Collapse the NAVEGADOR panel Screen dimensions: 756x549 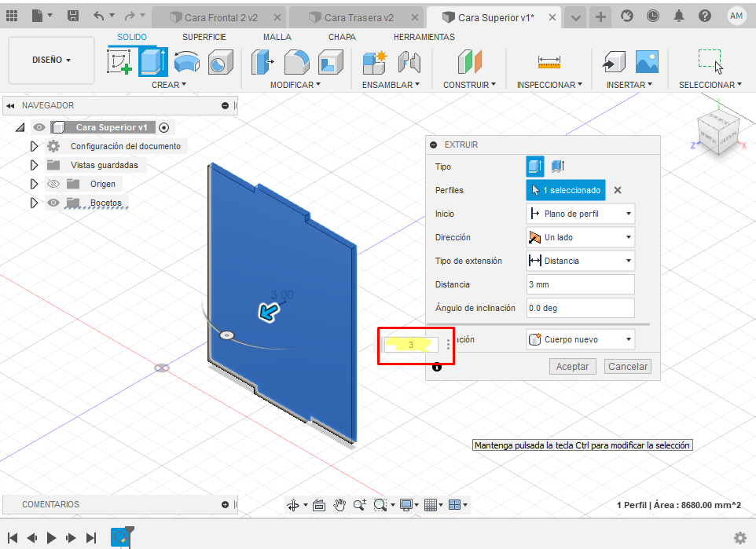coord(226,105)
